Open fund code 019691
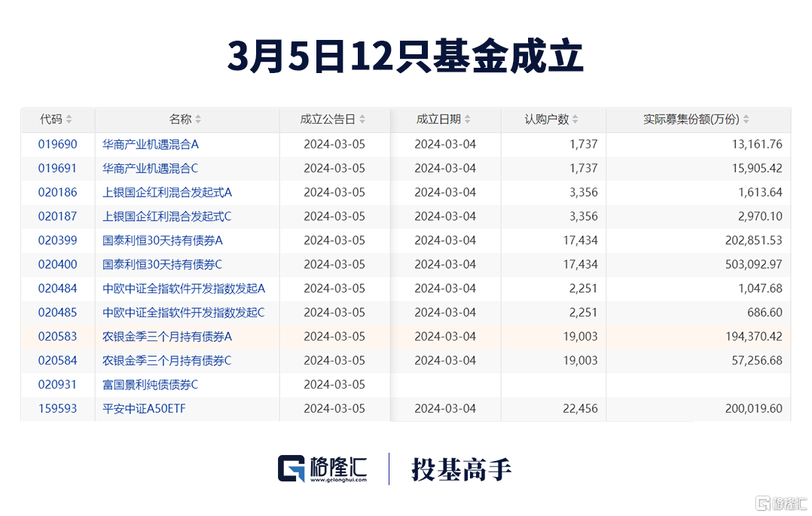 click(x=57, y=169)
